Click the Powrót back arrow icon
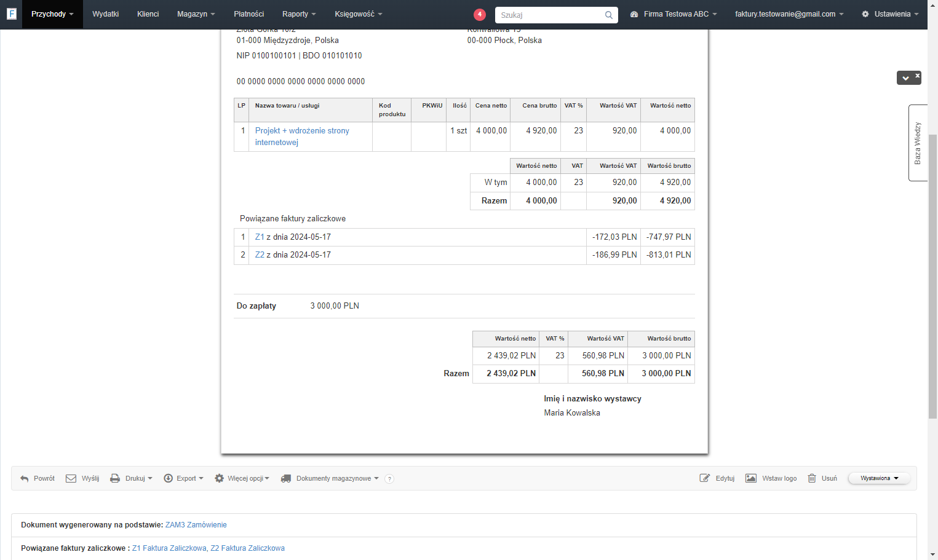 (x=25, y=478)
